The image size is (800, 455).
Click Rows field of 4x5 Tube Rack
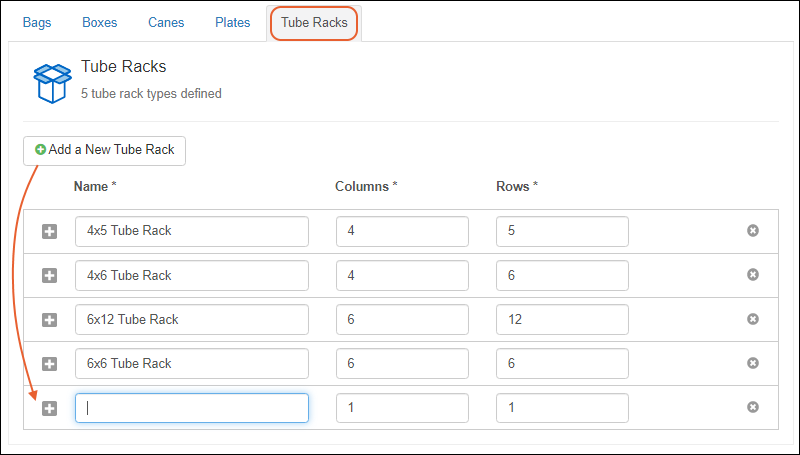[562, 231]
